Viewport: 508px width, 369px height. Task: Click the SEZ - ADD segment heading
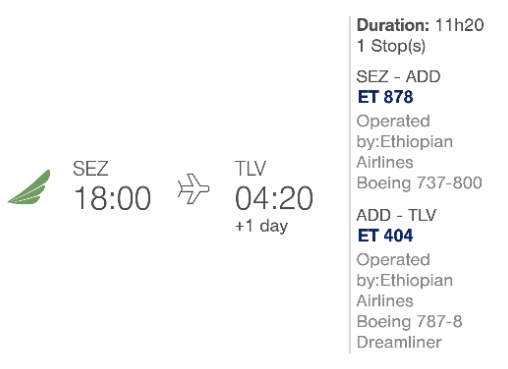[398, 77]
